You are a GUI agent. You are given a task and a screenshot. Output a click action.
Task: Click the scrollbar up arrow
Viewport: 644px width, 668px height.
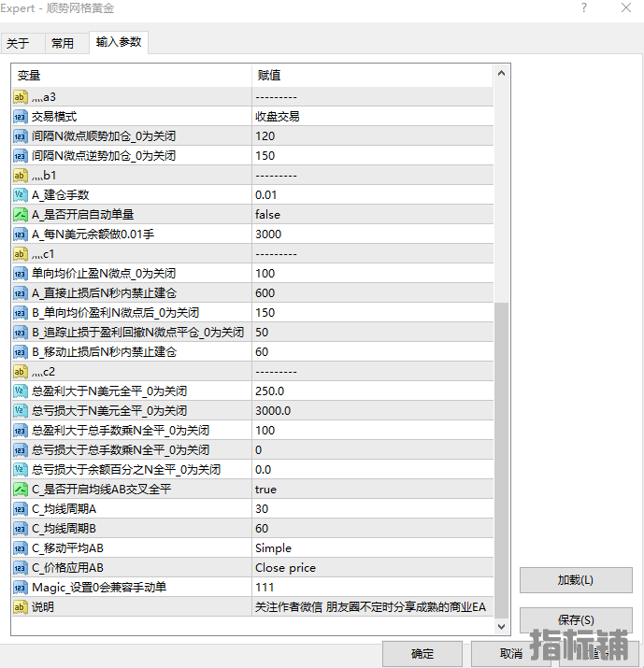tap(502, 73)
